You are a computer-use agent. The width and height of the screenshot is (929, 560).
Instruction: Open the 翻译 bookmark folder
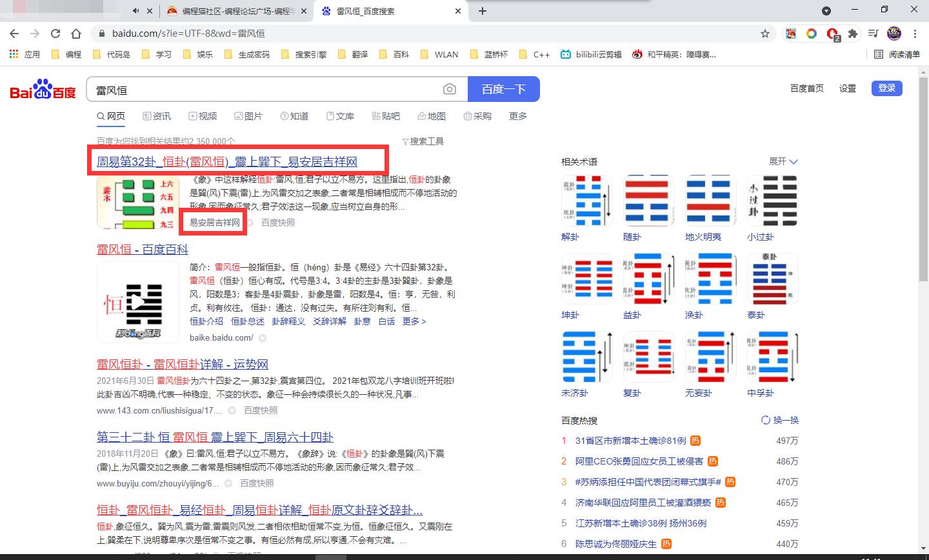click(352, 54)
